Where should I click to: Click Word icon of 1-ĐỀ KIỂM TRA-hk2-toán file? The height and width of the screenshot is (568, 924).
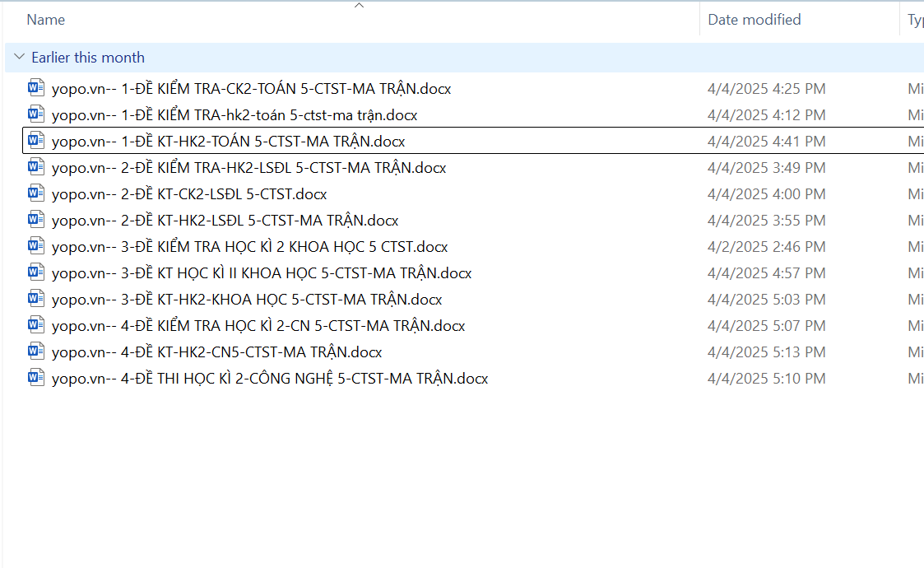[35, 114]
